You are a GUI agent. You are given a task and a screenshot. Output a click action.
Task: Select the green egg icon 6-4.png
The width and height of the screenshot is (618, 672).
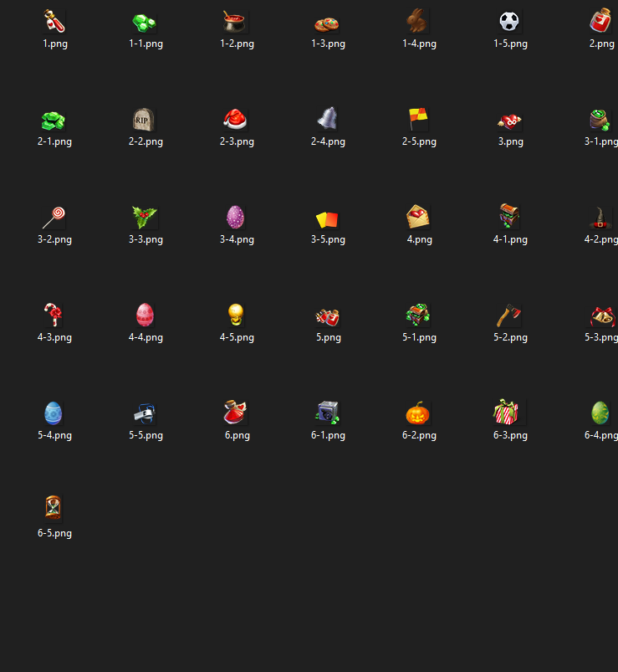(x=600, y=413)
